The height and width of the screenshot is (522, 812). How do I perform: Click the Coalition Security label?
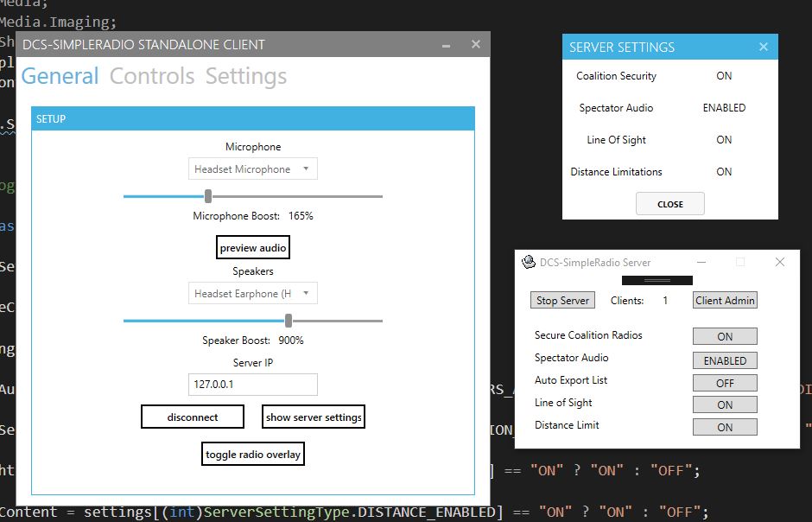click(x=616, y=75)
